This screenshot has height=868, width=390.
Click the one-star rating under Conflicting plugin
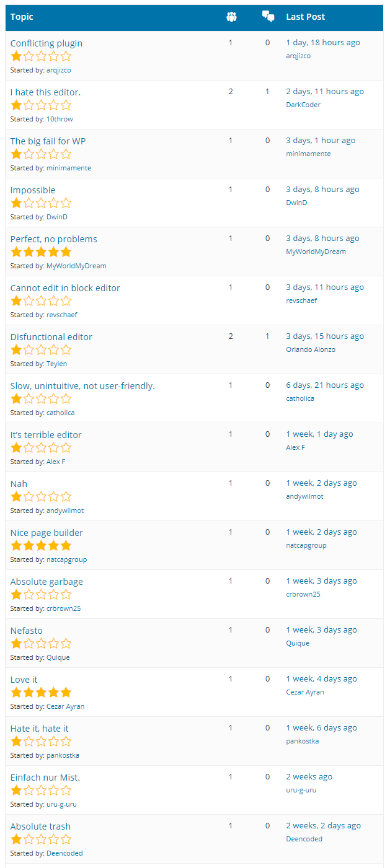pyautogui.click(x=41, y=56)
